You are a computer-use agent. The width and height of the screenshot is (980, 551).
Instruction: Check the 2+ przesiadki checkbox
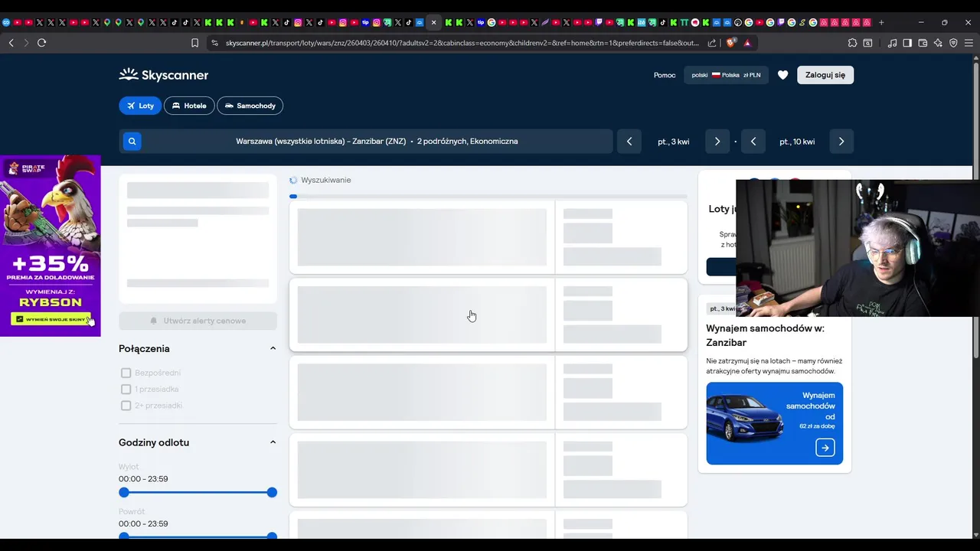click(126, 406)
